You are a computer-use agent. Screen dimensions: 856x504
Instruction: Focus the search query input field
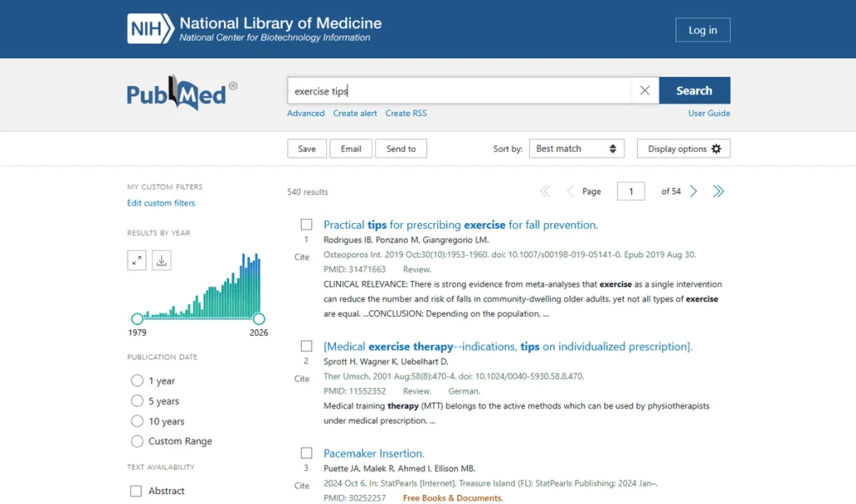pos(460,90)
